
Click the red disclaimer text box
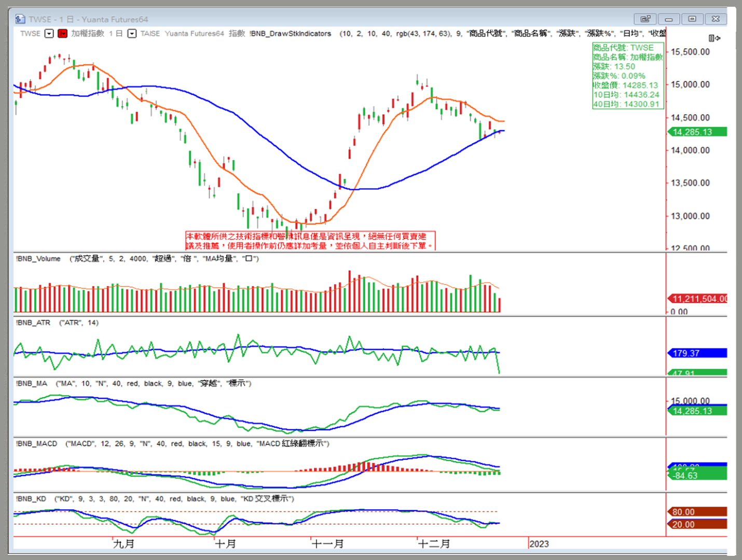[310, 241]
